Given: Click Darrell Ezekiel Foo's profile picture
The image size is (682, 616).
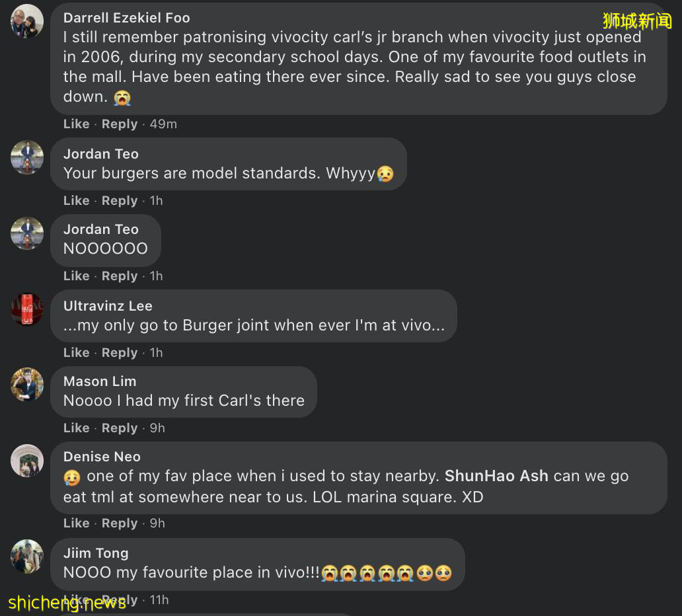Looking at the screenshot, I should (x=27, y=21).
